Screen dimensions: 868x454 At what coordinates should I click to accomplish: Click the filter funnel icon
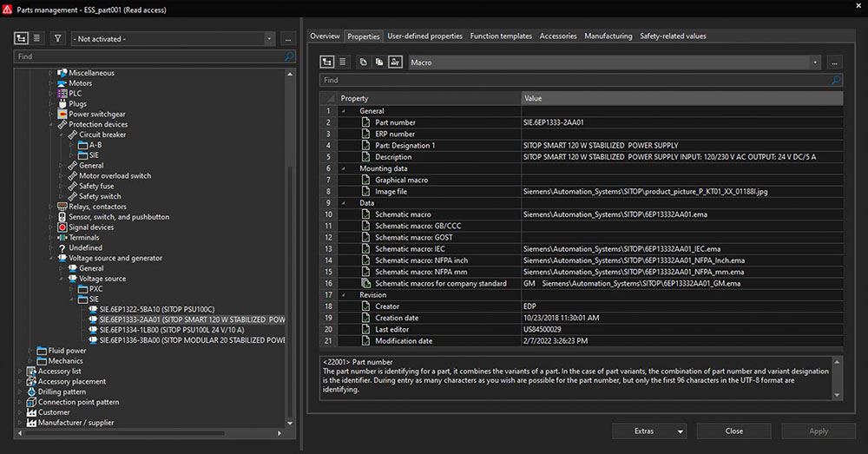57,38
